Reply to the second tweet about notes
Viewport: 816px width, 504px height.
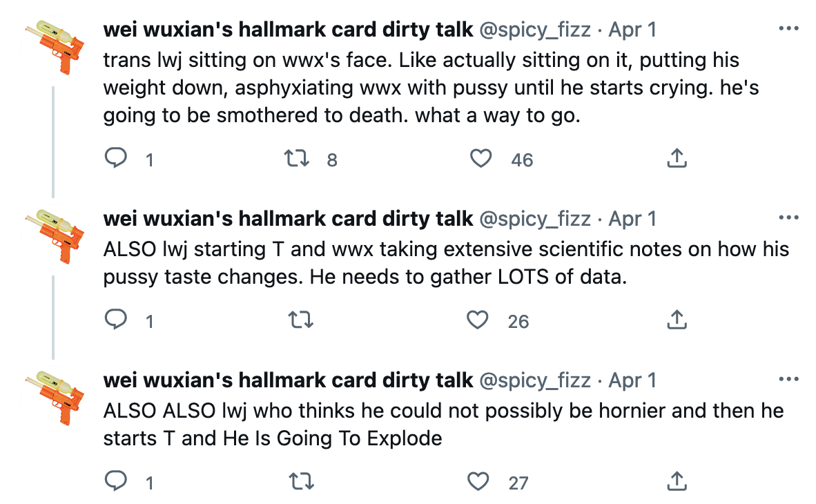tap(115, 320)
